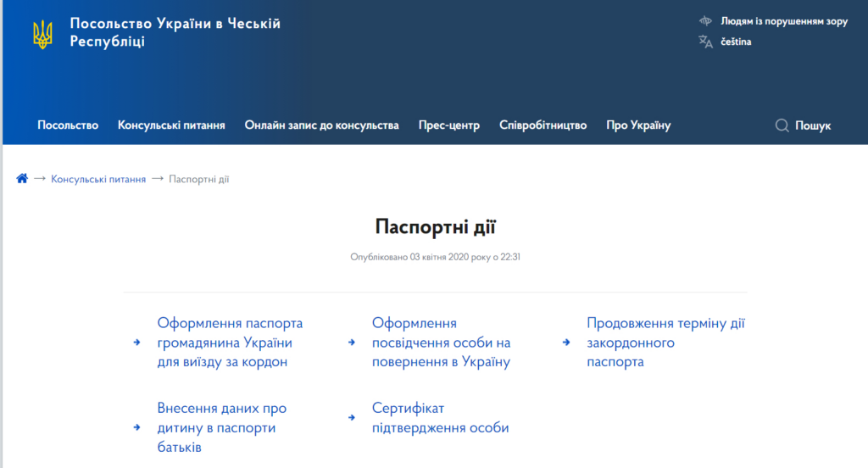Go to Онлайн запис до консульства
The height and width of the screenshot is (468, 868).
(x=321, y=125)
